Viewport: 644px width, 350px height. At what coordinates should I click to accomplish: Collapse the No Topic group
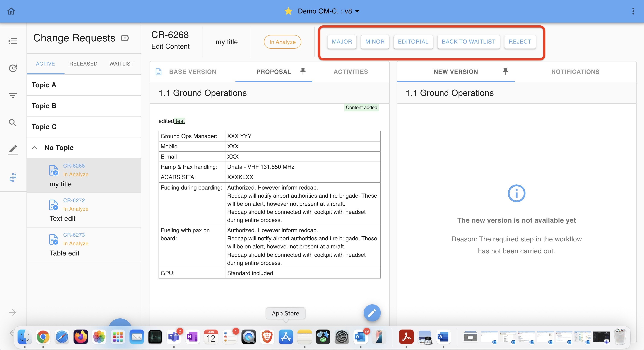pos(35,147)
